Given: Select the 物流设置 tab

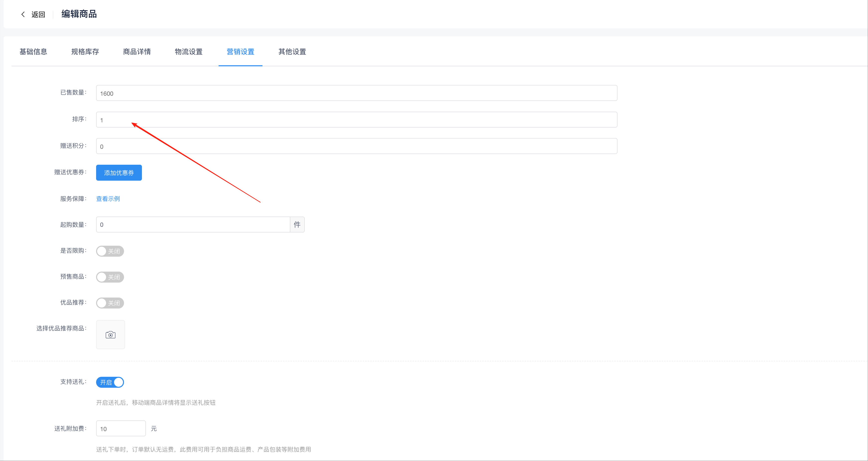Looking at the screenshot, I should pyautogui.click(x=188, y=52).
